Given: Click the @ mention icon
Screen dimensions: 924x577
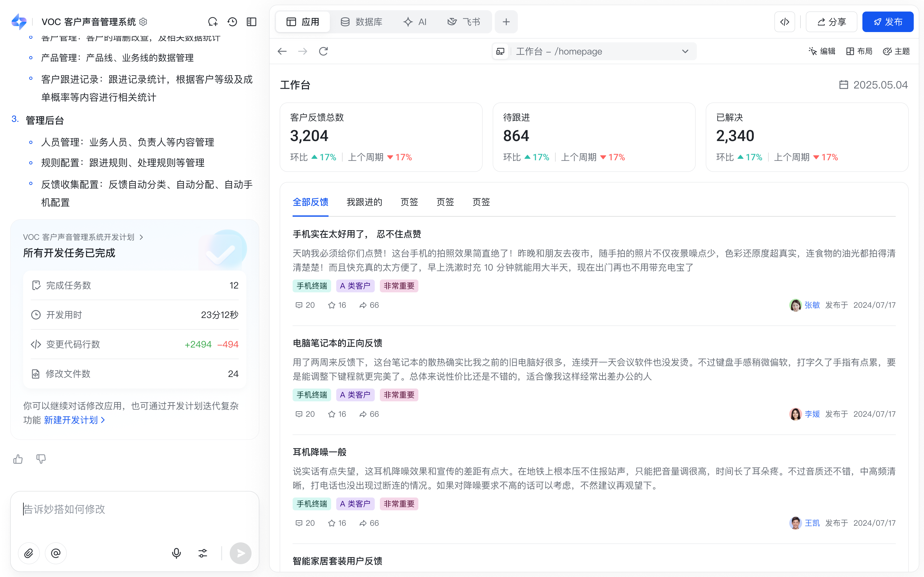Looking at the screenshot, I should coord(56,553).
